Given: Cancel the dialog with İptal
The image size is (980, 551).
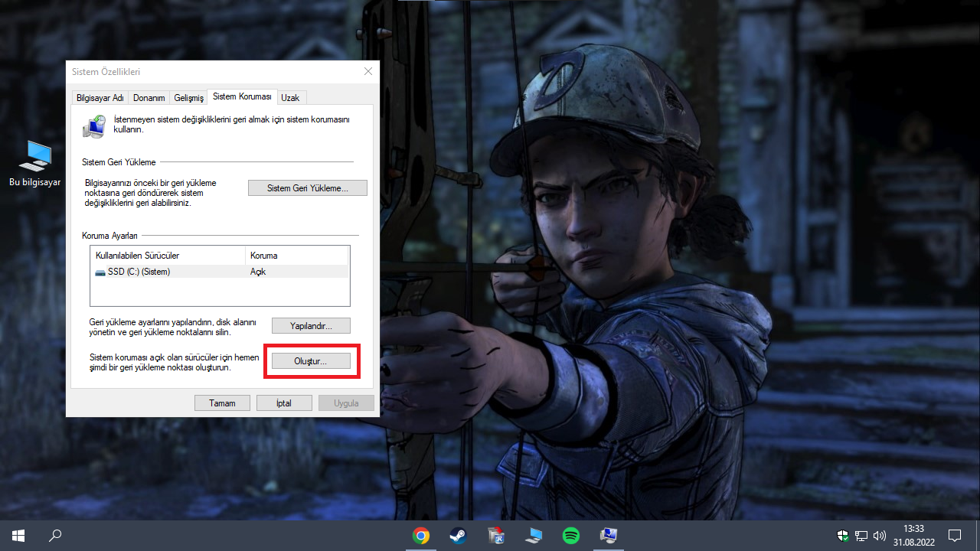Looking at the screenshot, I should coord(284,403).
